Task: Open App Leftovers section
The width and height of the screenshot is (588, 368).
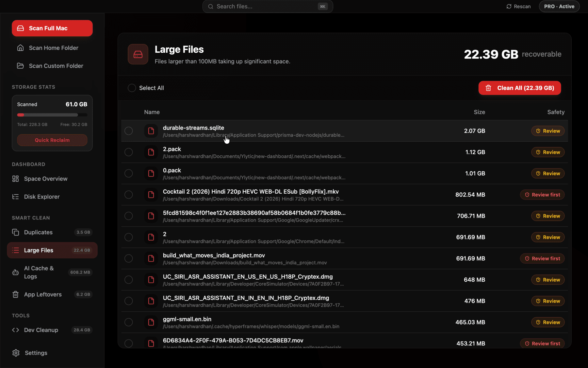Action: (52, 294)
